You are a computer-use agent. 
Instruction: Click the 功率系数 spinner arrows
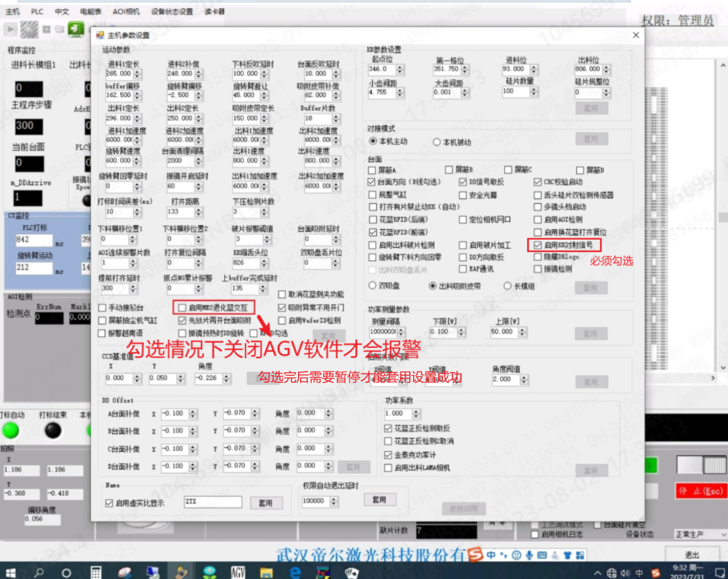[416, 413]
